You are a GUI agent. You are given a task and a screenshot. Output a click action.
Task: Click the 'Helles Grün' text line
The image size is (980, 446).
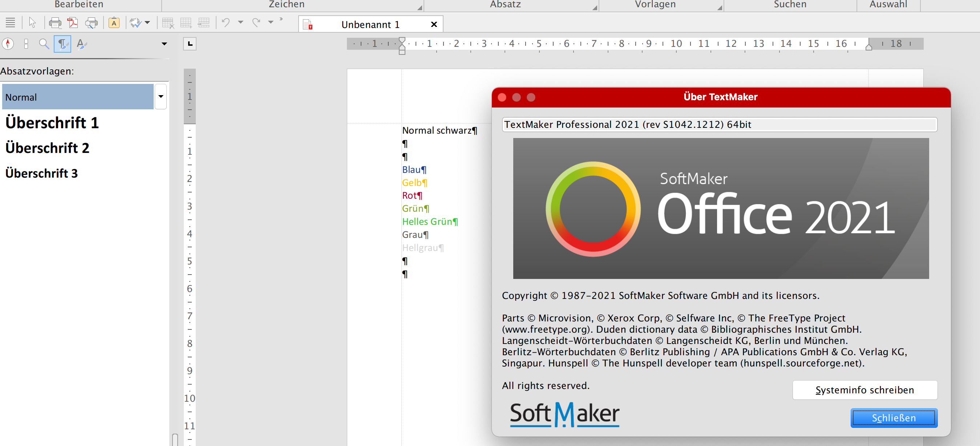pos(430,221)
